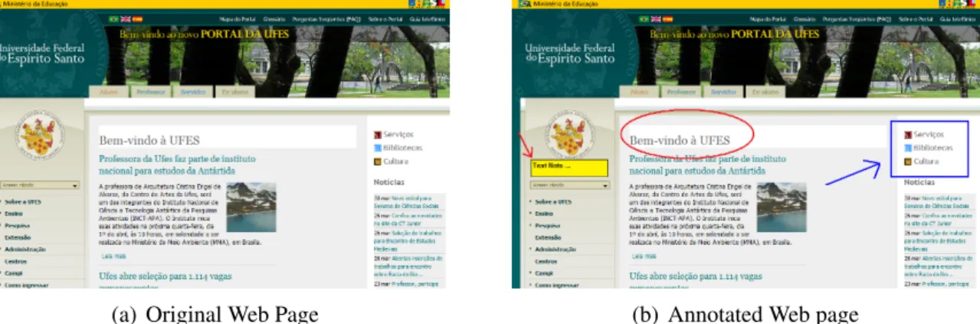This screenshot has height=324, width=980.
Task: Click Leia mais on the original page
Action: point(113,257)
